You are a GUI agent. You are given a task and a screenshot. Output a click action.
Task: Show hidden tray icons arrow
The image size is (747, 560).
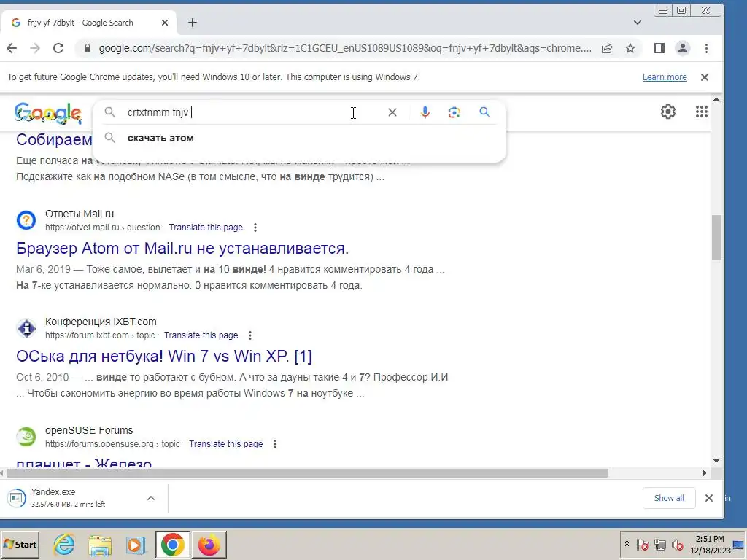627,544
